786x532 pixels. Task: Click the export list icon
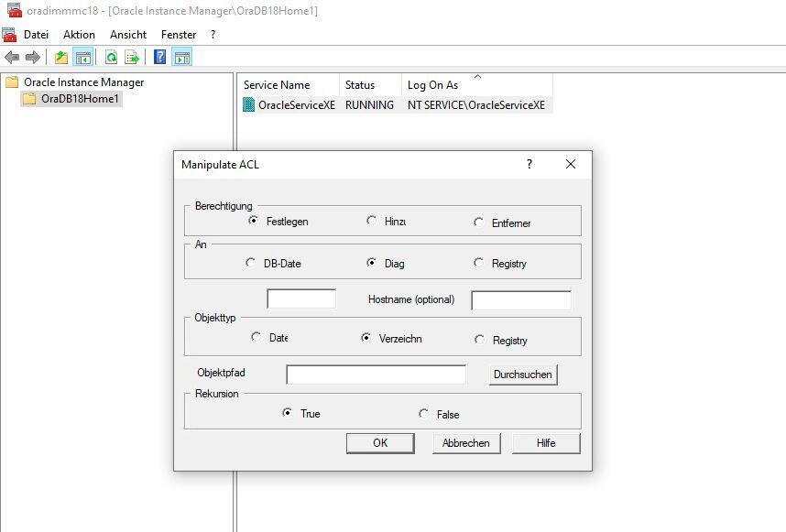(x=132, y=56)
